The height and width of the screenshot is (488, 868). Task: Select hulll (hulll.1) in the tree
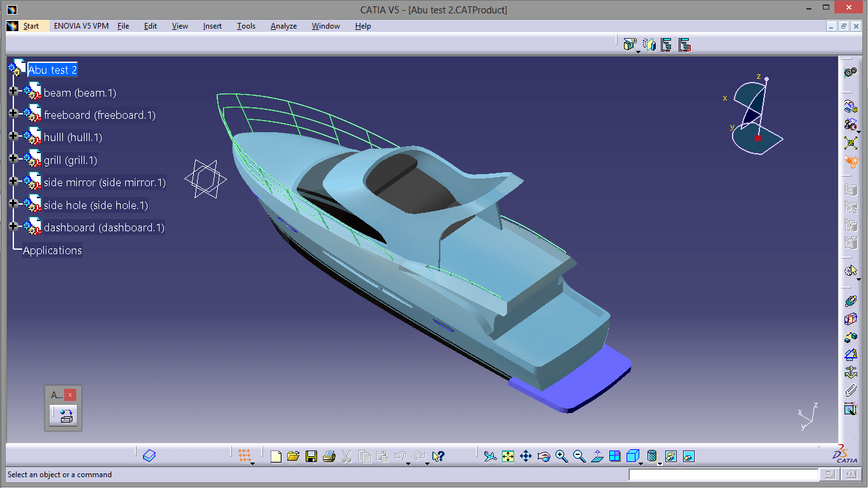coord(73,137)
